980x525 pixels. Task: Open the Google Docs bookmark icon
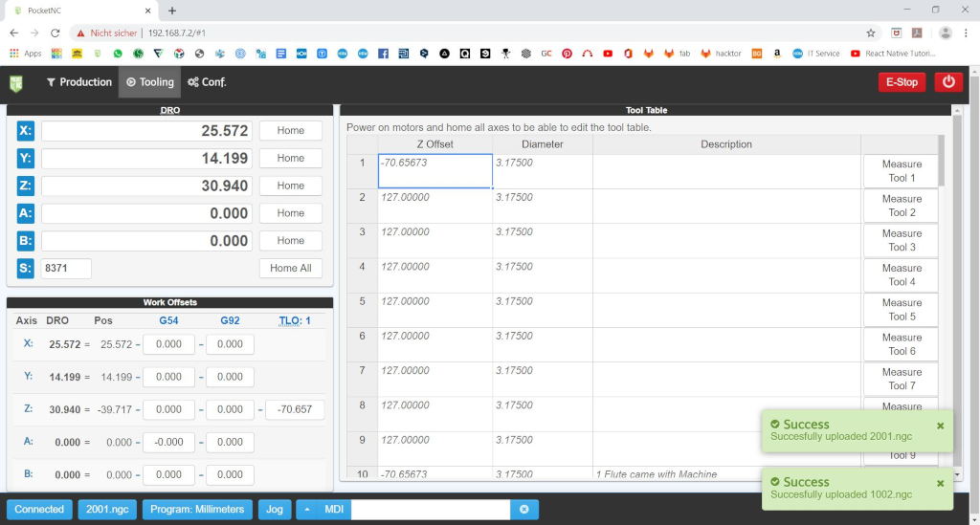[x=281, y=54]
